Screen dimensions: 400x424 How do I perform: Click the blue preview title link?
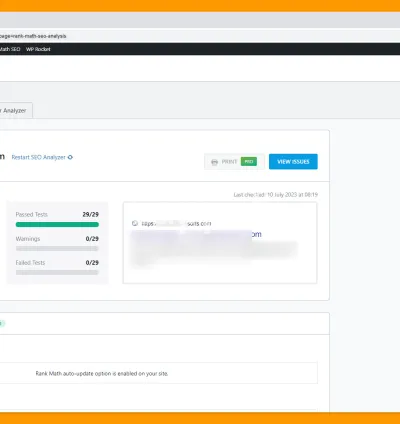point(196,235)
